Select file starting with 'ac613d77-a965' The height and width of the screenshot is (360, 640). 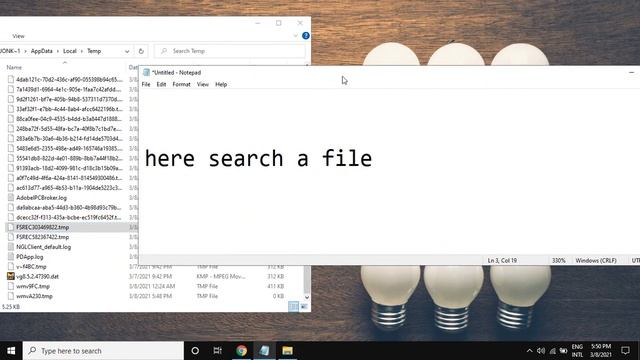point(69,188)
